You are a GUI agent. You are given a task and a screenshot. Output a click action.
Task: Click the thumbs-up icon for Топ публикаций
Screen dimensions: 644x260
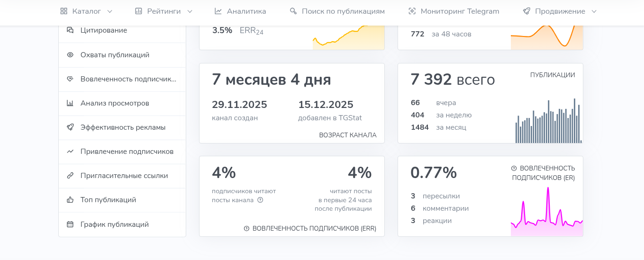tap(70, 200)
